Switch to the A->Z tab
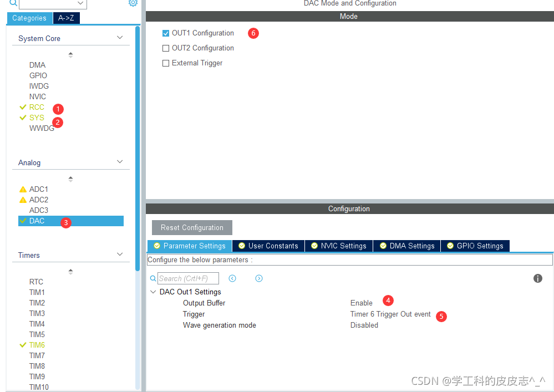554x392 pixels. [x=67, y=18]
